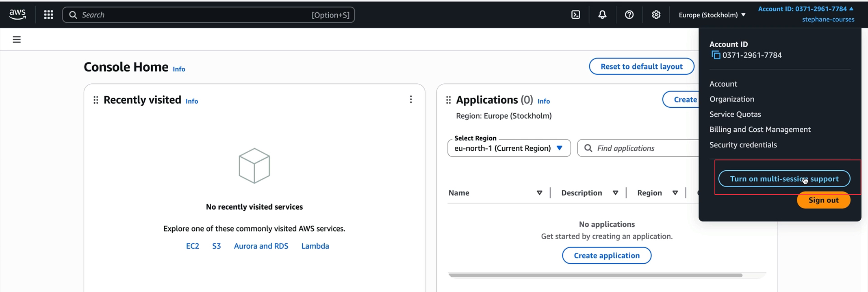868x292 pixels.
Task: Sort by Description column arrow
Action: (x=615, y=193)
